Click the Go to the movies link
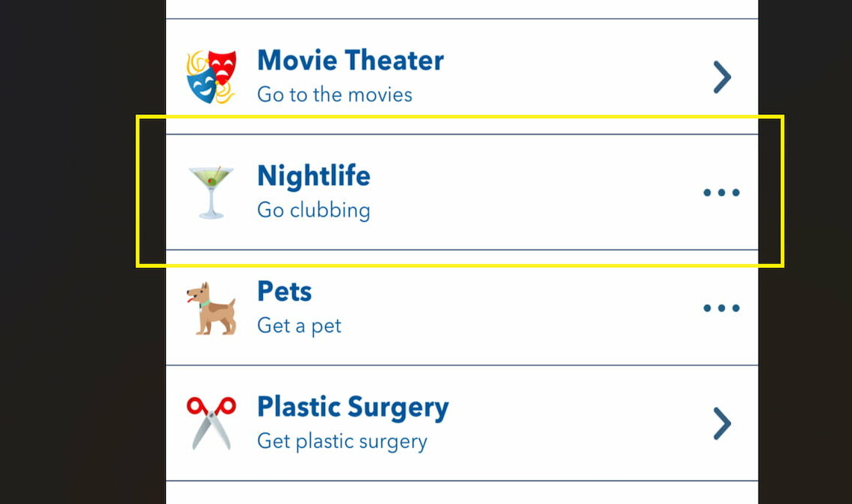This screenshot has height=504, width=852. click(x=334, y=94)
